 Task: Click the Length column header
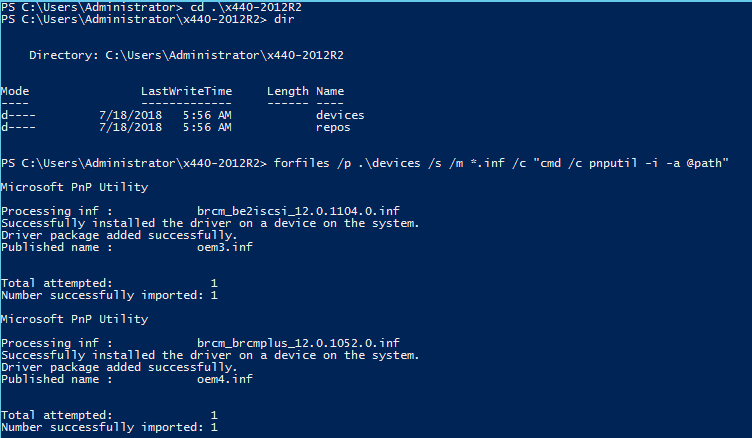288,91
